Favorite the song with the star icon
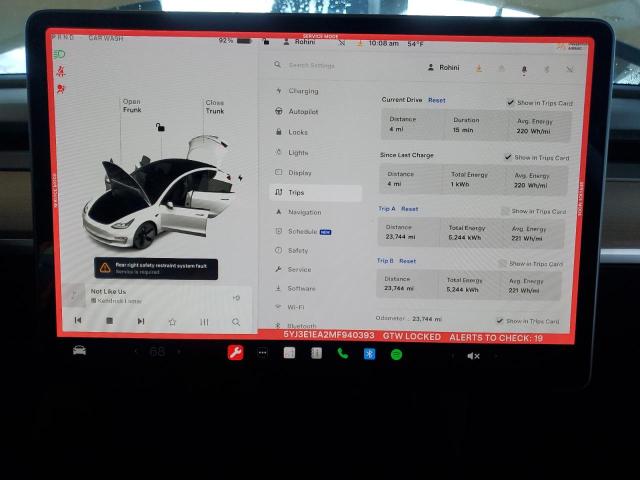The width and height of the screenshot is (640, 480). click(x=172, y=322)
